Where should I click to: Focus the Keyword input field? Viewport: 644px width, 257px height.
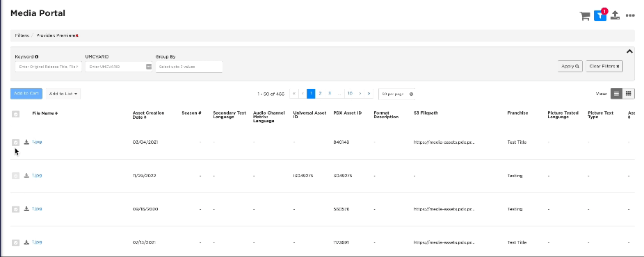[x=48, y=67]
